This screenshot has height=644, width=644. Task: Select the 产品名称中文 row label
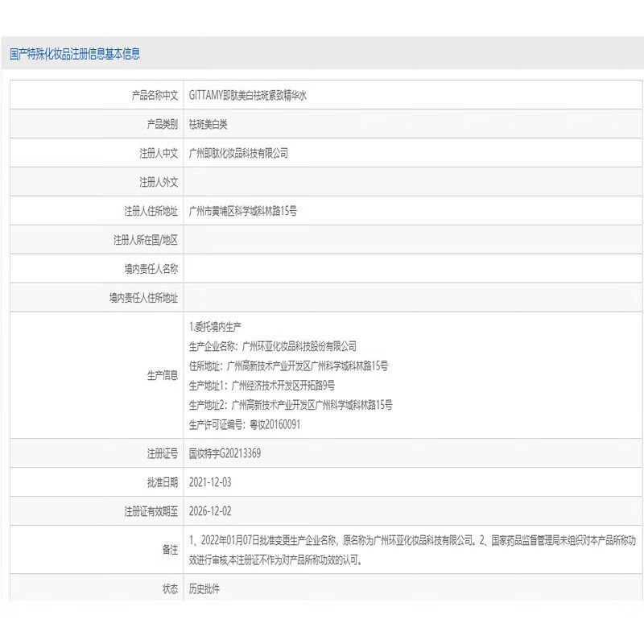155,95
